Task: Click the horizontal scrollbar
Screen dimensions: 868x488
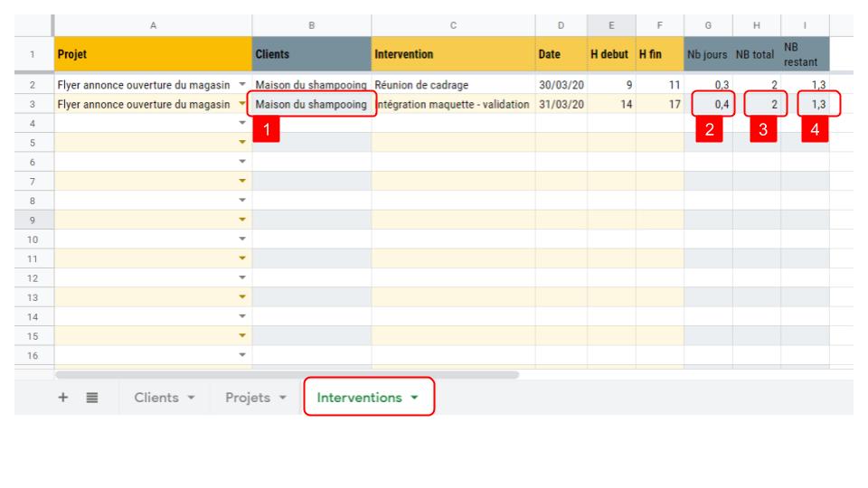Action: (x=287, y=374)
